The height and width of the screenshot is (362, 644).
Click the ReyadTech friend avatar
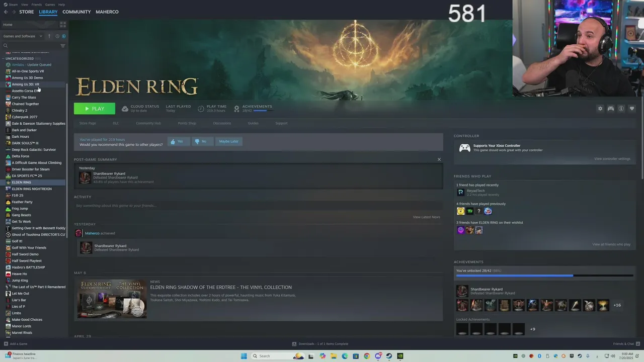coord(460,192)
